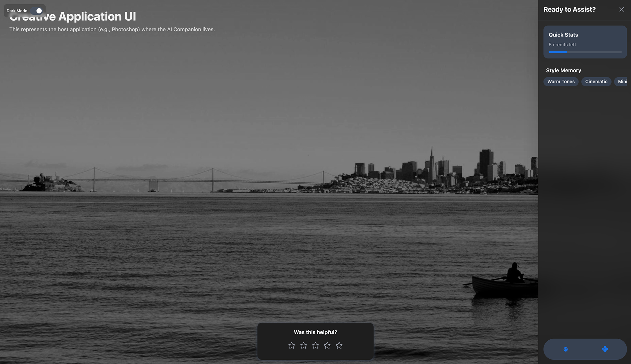Viewport: 631px width, 364px height.
Task: Click the 'Was this helpful?' prompt text
Action: coord(315,332)
